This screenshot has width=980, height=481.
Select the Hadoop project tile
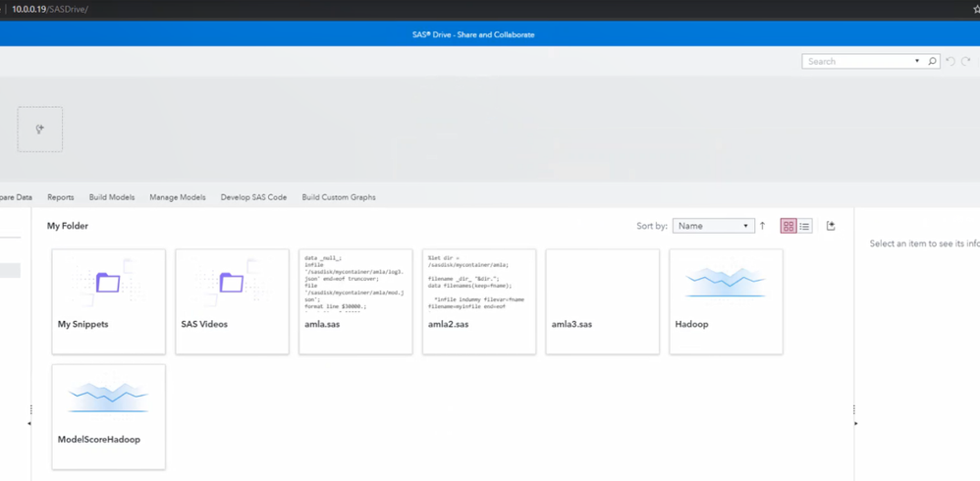[726, 301]
